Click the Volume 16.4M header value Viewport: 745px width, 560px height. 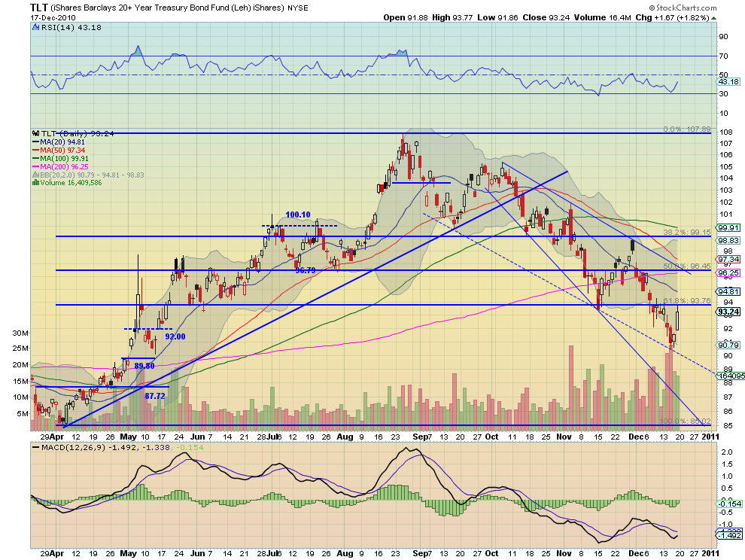pos(603,17)
